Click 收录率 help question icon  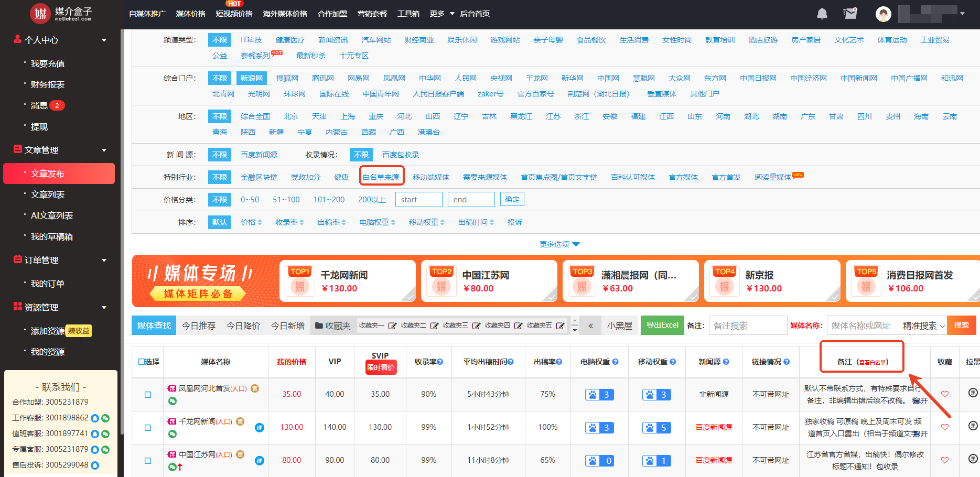[x=440, y=362]
